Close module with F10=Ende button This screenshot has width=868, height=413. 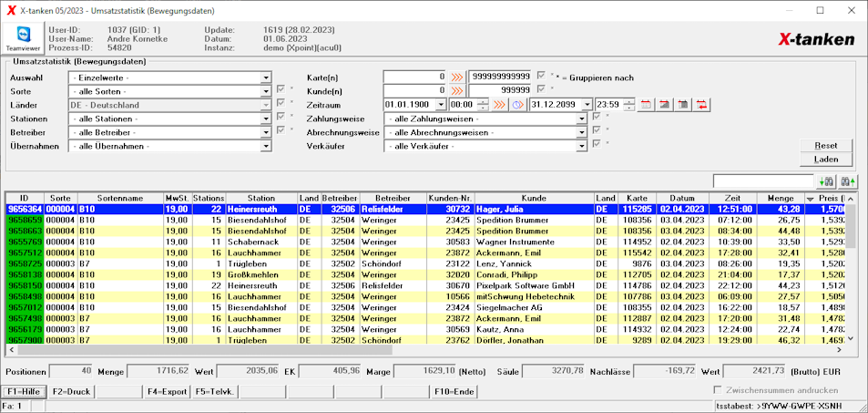coord(454,391)
